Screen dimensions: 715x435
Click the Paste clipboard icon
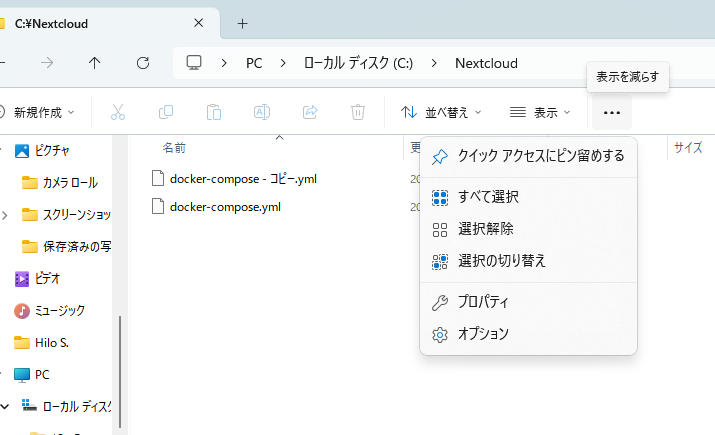click(214, 113)
